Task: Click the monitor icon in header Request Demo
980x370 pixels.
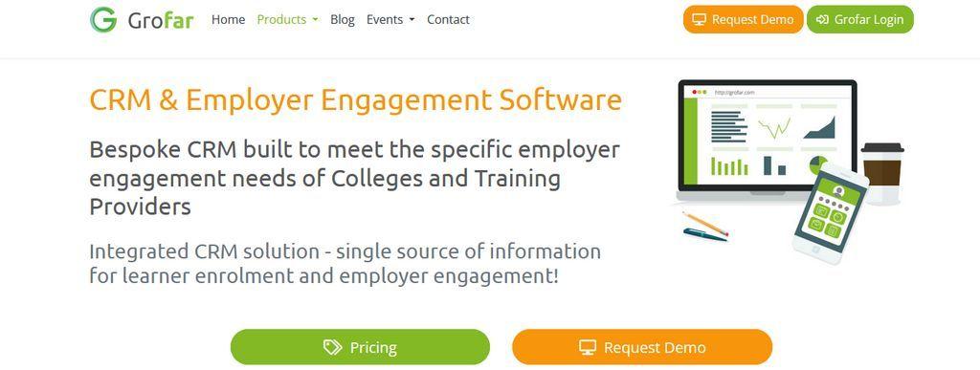Action: coord(700,19)
